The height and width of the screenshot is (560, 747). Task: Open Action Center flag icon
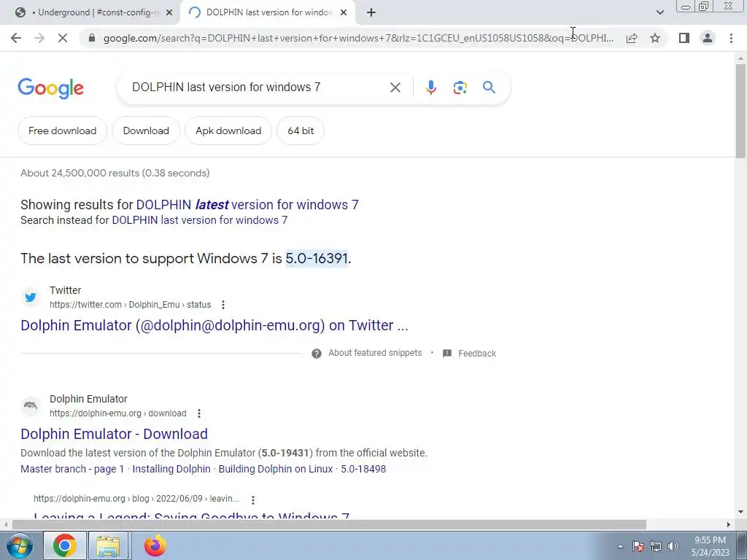click(638, 546)
